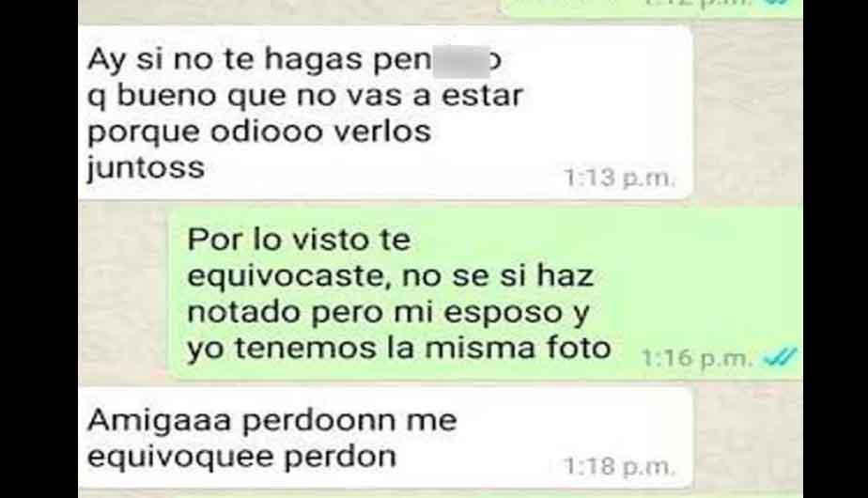Click the word 'equivoquee' in the last bubble
This screenshot has width=868, height=498.
179,457
